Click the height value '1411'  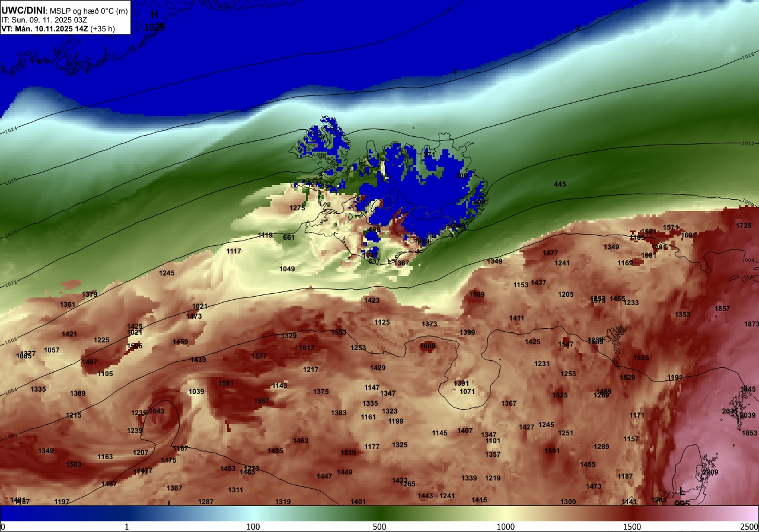click(516, 318)
